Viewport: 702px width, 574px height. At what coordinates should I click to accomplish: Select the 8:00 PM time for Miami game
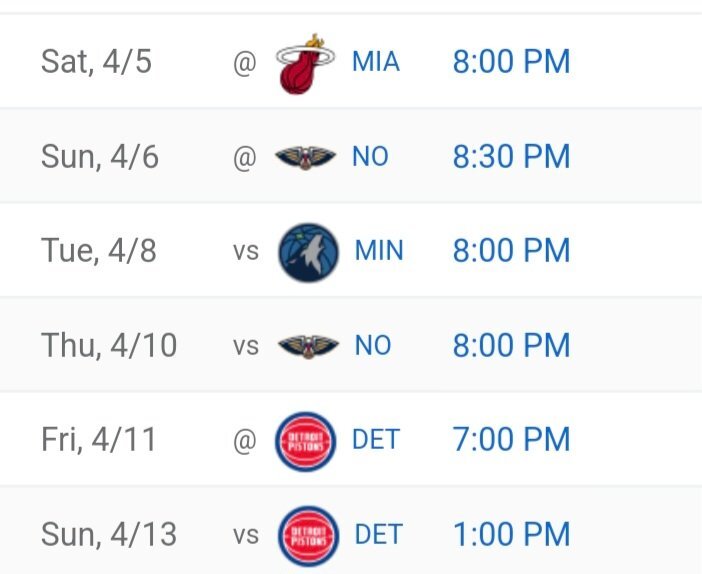tap(511, 62)
